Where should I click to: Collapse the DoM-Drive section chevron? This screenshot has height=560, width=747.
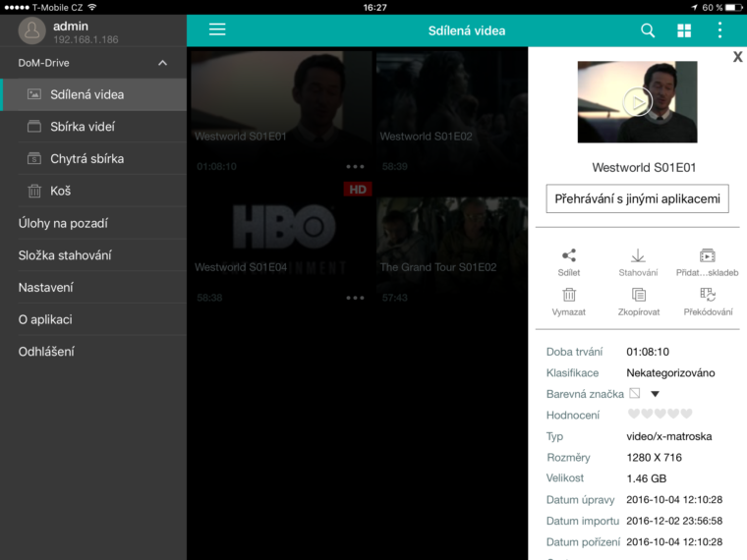162,63
